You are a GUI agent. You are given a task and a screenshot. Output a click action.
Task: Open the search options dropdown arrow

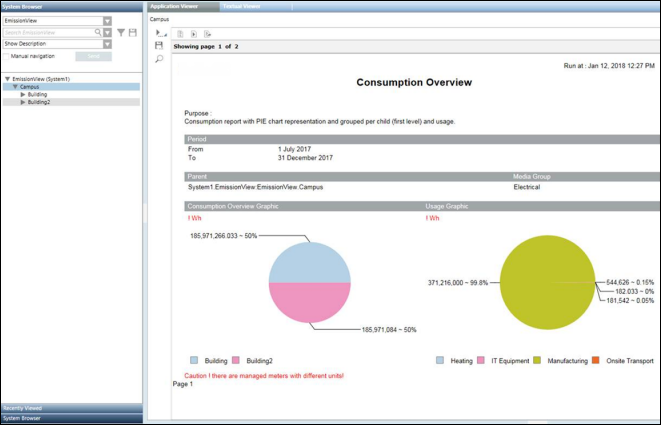(108, 32)
